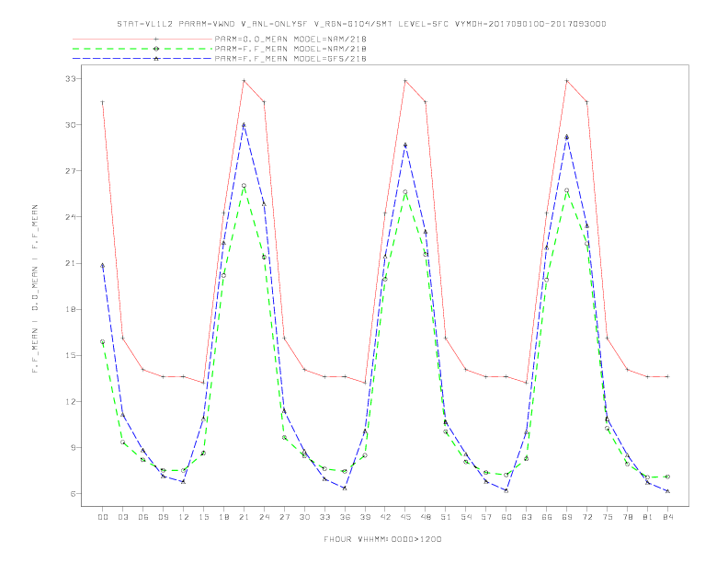Click x-axis forecast hour label 15

tap(204, 517)
